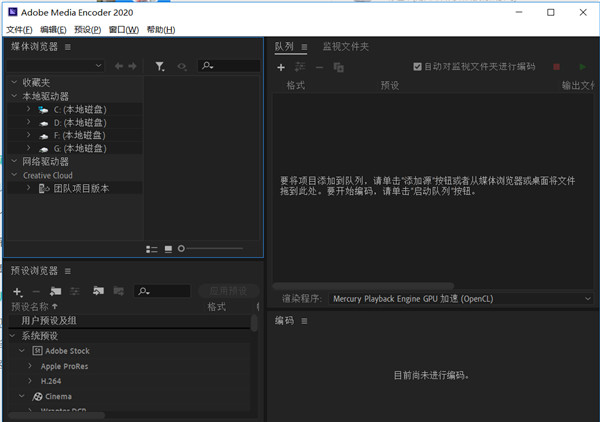
Task: Select the 团队项目版本 item
Action: [x=80, y=188]
